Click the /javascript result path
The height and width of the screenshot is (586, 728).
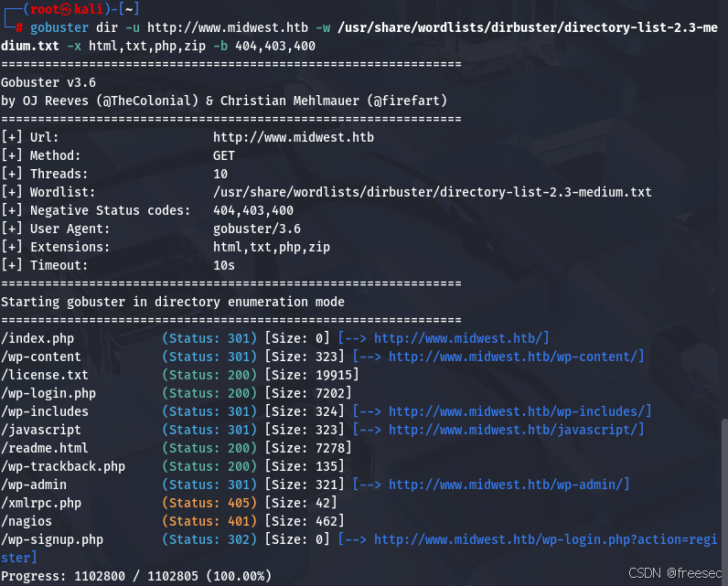[x=41, y=430]
